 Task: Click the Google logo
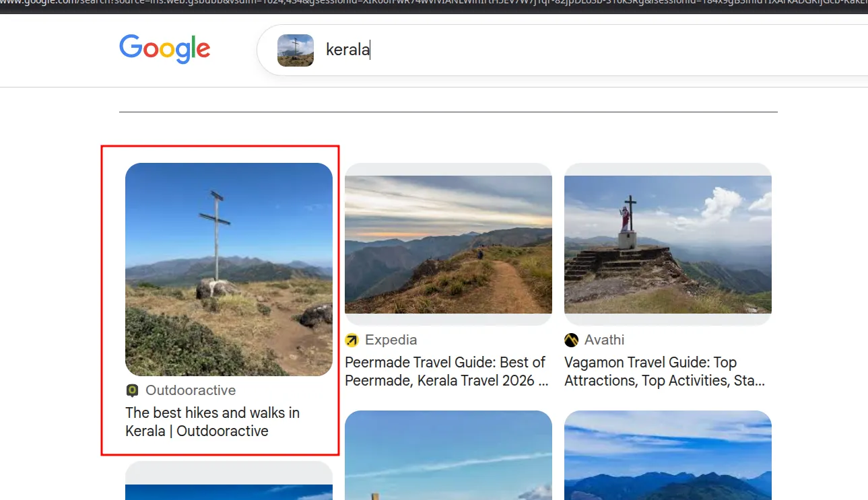pos(165,49)
